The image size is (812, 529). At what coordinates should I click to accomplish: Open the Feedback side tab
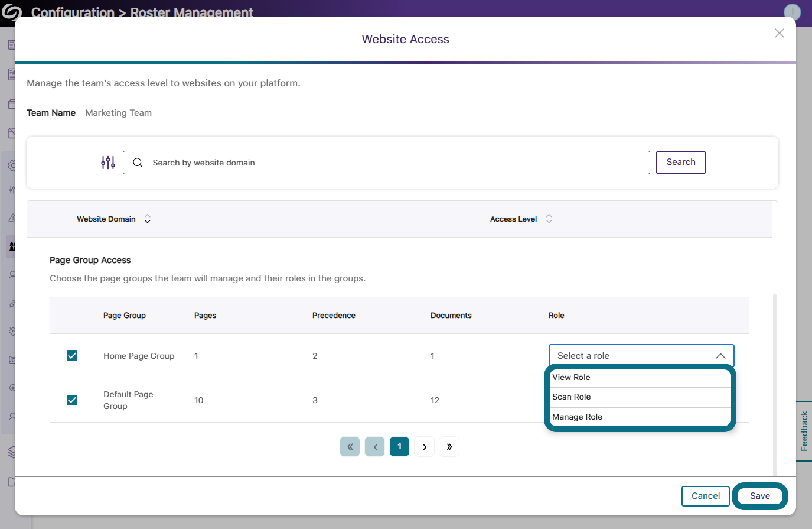pos(804,431)
